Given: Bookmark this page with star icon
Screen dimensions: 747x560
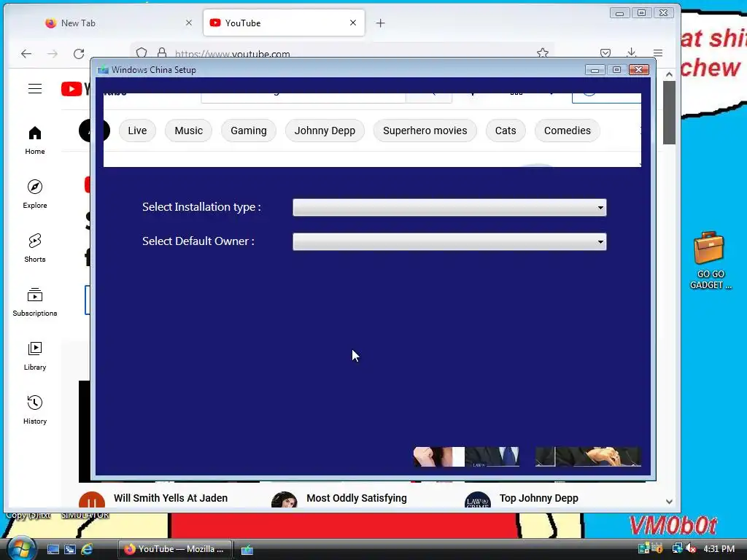Looking at the screenshot, I should 543,52.
